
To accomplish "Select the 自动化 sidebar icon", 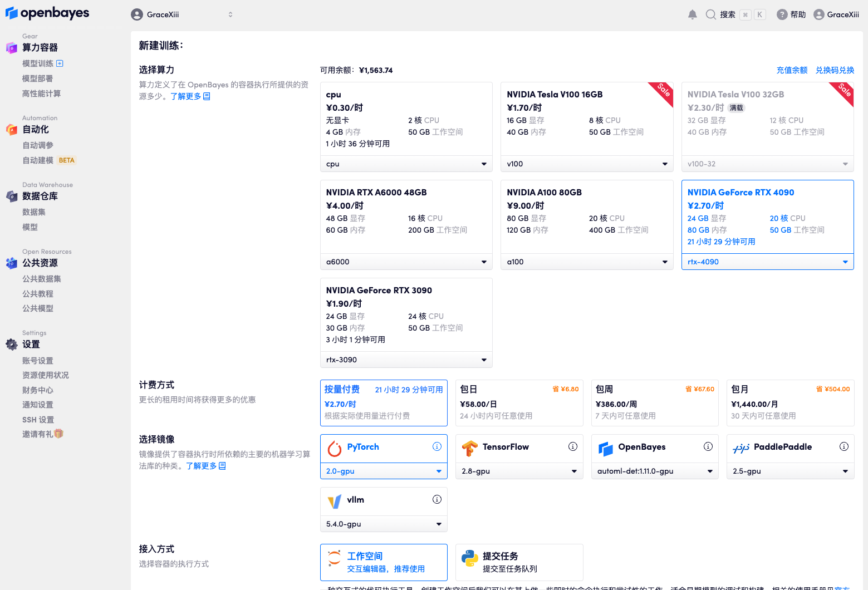I will [12, 129].
